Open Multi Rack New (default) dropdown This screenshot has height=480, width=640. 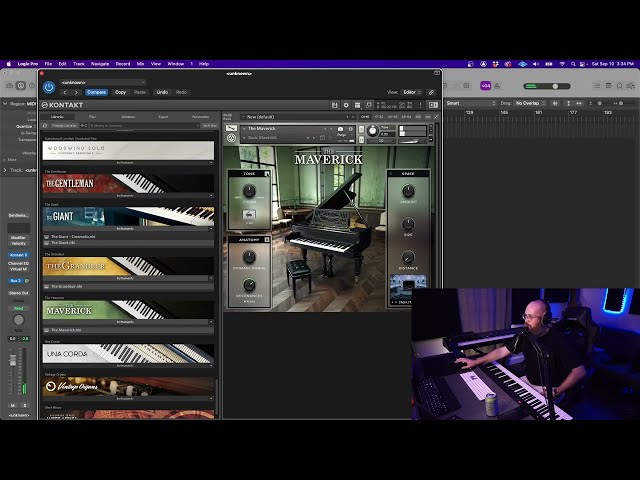[x=297, y=117]
